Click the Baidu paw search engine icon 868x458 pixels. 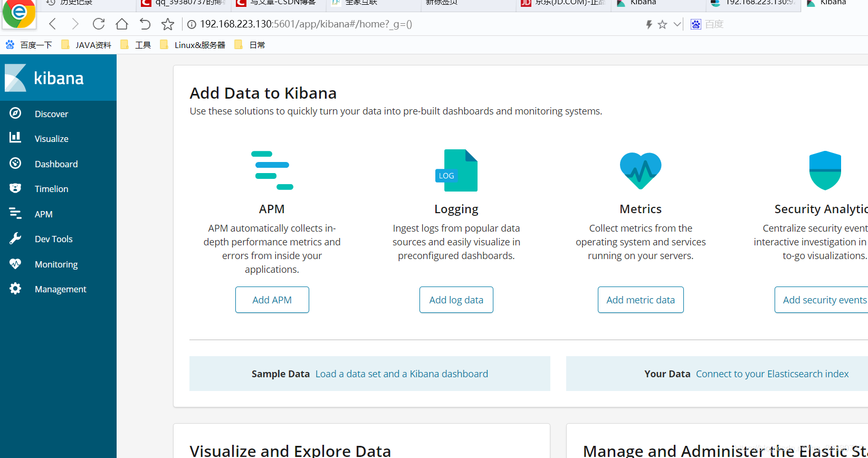pos(696,24)
